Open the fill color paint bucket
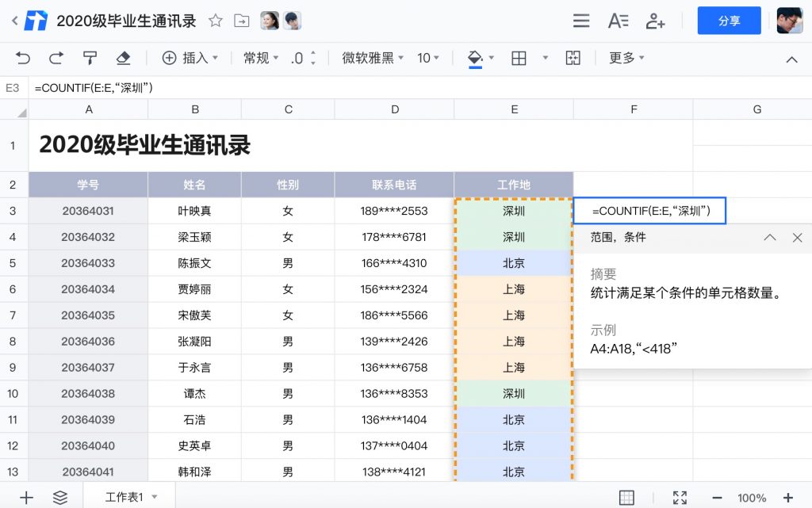The width and height of the screenshot is (812, 508). (x=475, y=58)
